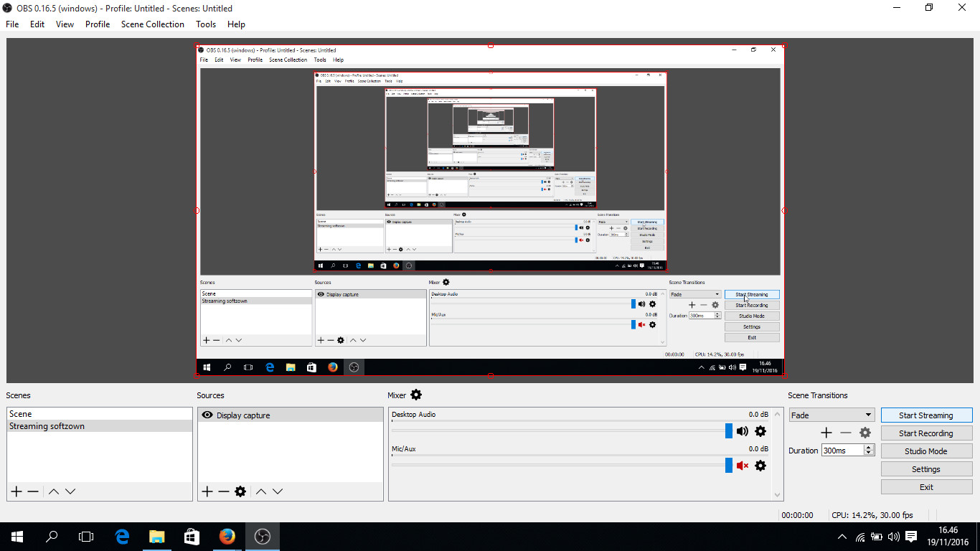
Task: Remove selected scene with minus icon
Action: click(x=33, y=491)
